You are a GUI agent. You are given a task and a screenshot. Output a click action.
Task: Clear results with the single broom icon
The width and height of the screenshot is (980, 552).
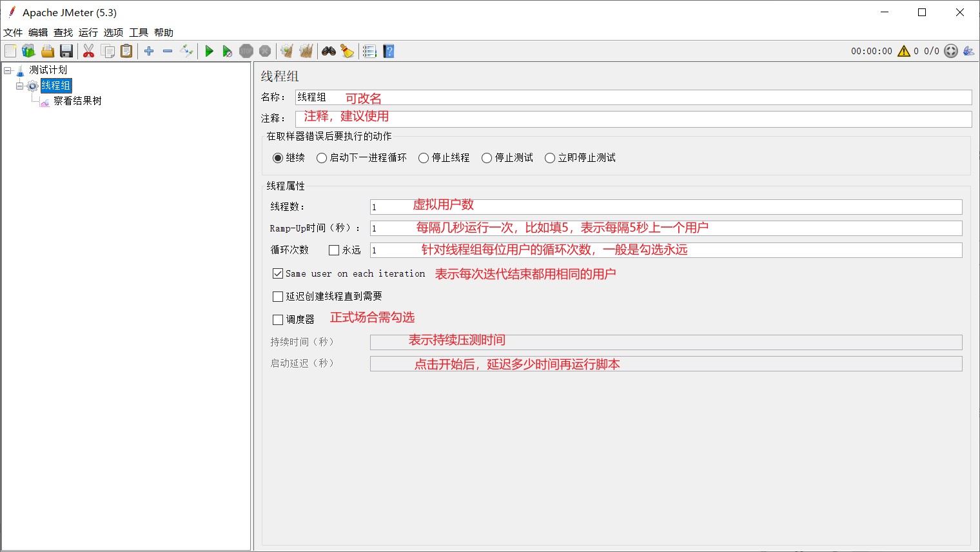pyautogui.click(x=287, y=51)
